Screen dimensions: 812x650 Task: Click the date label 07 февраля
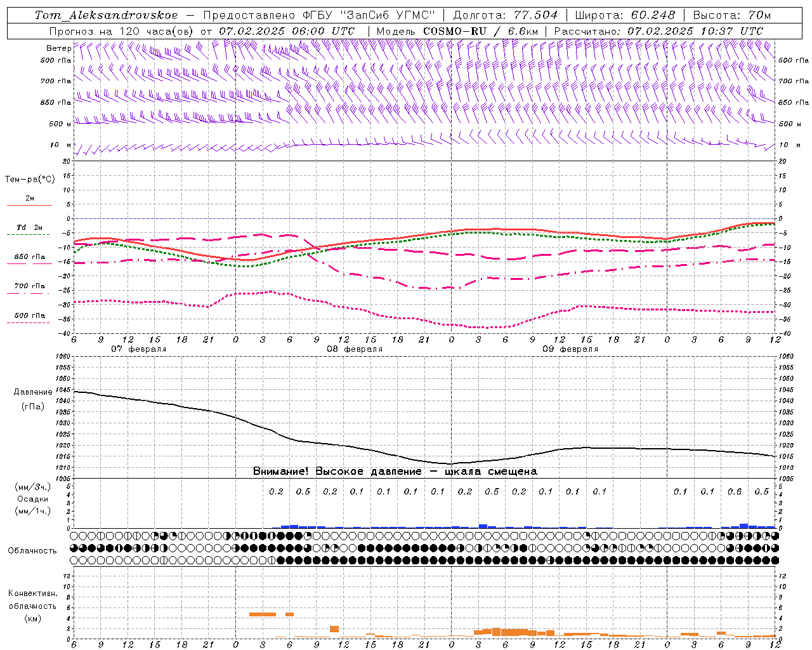(139, 349)
